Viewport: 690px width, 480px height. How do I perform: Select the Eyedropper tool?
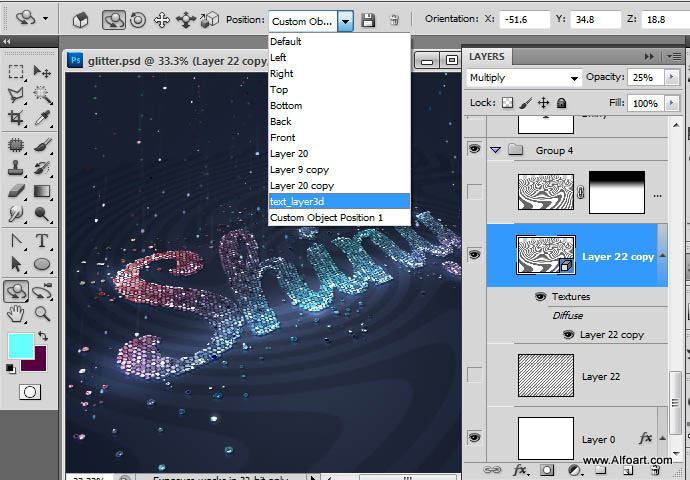pos(43,118)
